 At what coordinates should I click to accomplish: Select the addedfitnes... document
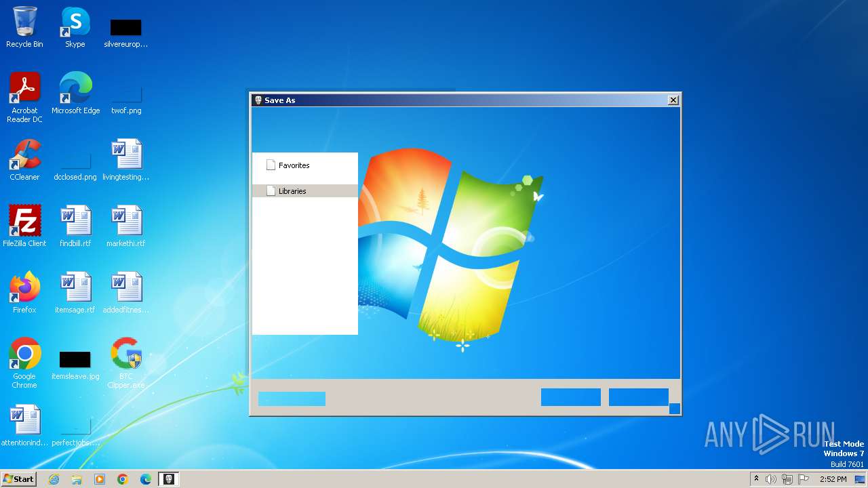126,293
